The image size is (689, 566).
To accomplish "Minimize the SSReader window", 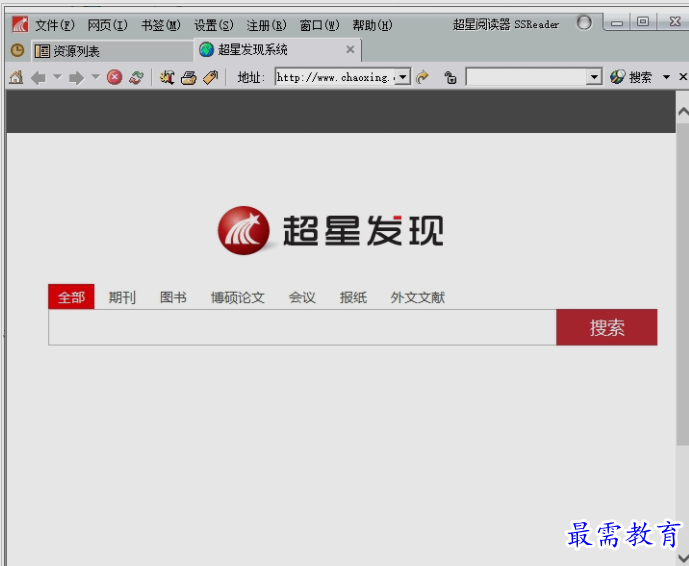I will click(617, 22).
